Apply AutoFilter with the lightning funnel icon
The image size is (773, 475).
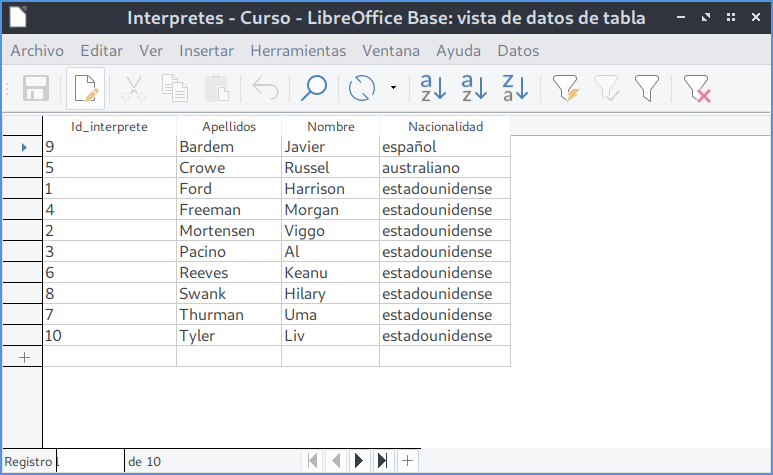click(565, 89)
